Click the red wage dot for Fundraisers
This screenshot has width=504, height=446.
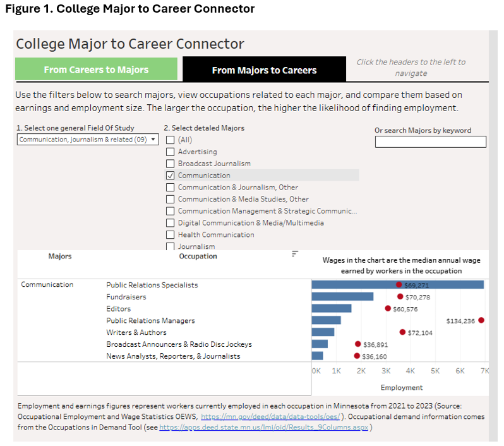coord(400,296)
